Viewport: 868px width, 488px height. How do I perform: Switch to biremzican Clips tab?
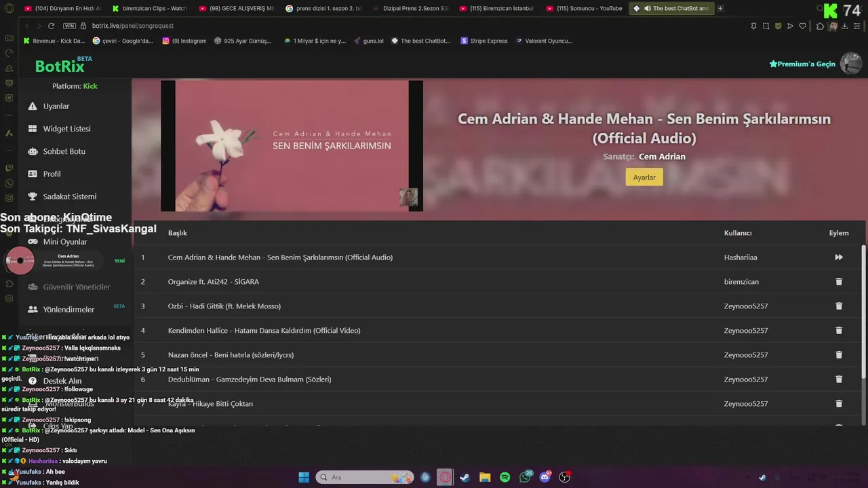click(x=149, y=9)
